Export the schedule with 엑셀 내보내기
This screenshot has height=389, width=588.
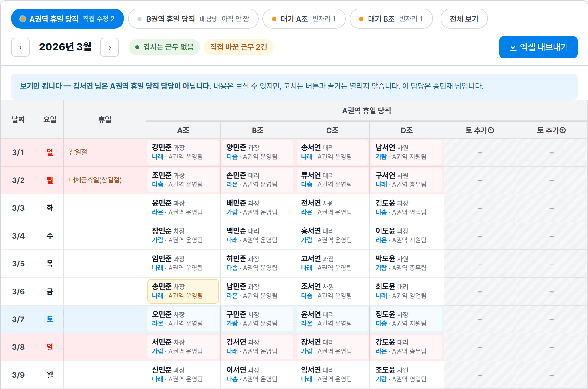click(538, 47)
